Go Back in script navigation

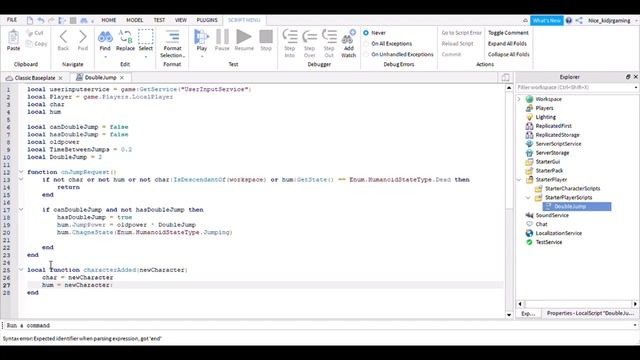pyautogui.click(x=63, y=37)
